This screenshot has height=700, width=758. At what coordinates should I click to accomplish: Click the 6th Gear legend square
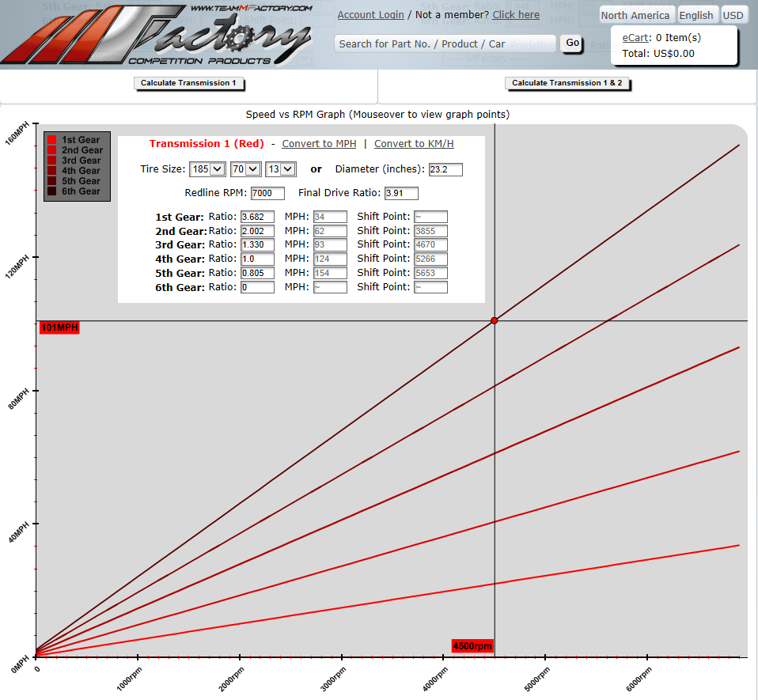tap(51, 191)
